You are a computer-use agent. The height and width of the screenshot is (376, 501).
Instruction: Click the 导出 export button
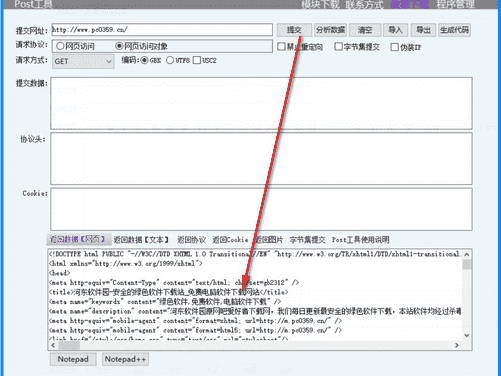pos(423,30)
